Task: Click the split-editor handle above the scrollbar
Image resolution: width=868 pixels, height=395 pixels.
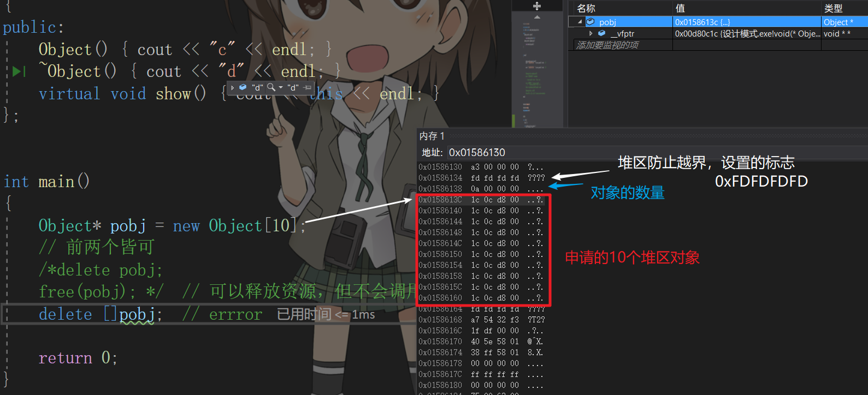Action: click(x=537, y=6)
